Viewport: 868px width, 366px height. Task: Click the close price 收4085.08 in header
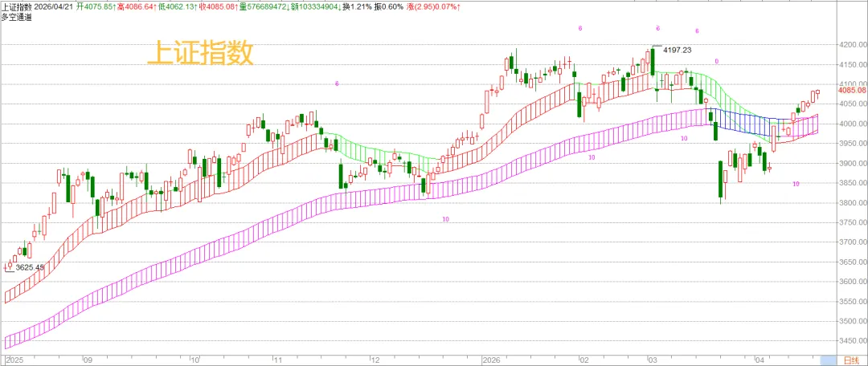pyautogui.click(x=218, y=6)
